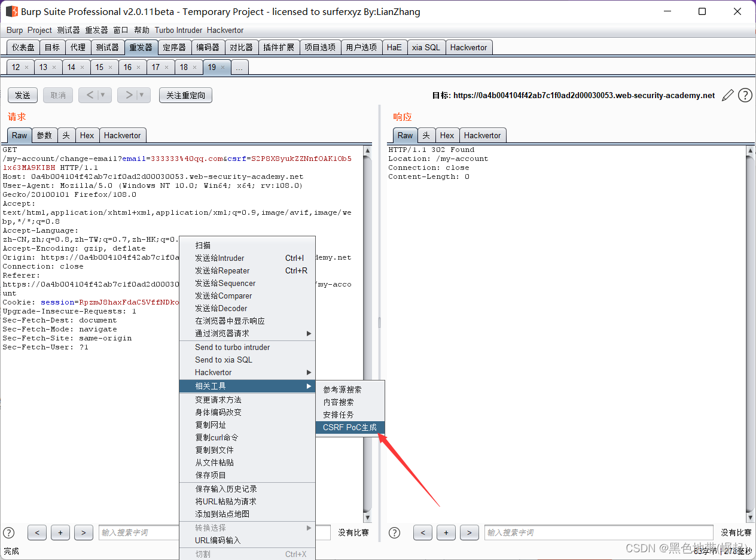Click the 关注重定向 follow redirect button
Screen dimensions: 756x560
click(x=185, y=95)
